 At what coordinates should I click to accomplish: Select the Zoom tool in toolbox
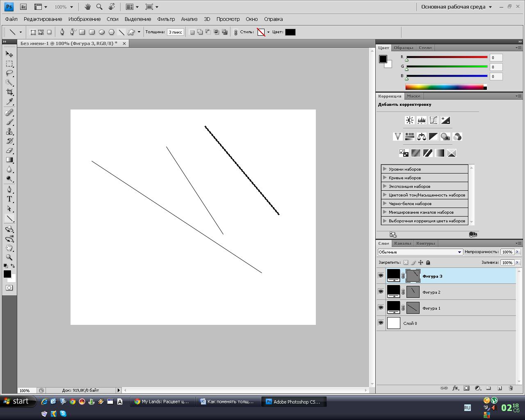pos(9,257)
